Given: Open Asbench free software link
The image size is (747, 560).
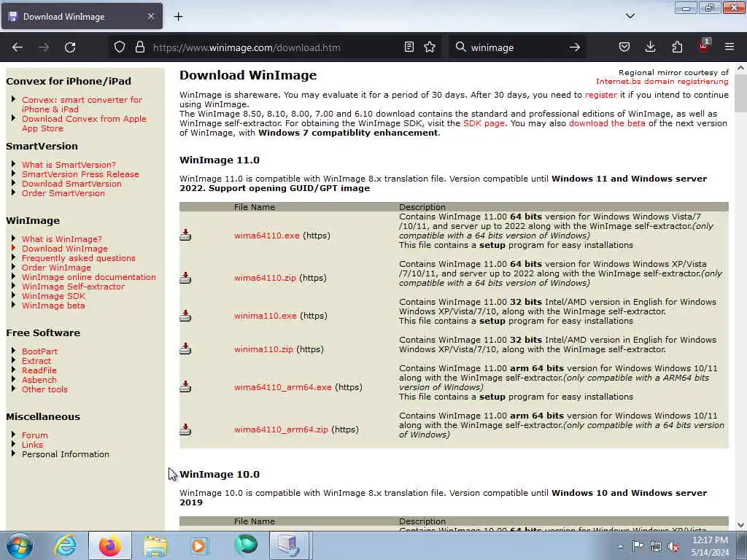Looking at the screenshot, I should [x=39, y=380].
